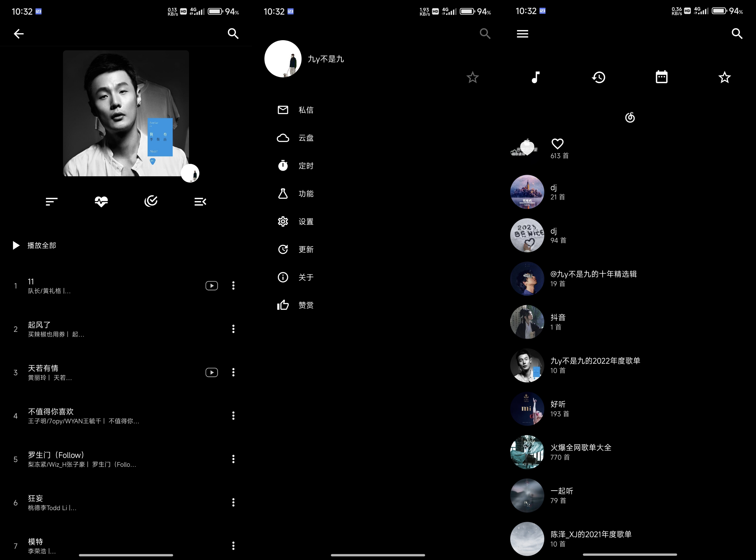Open the three-dot menu for 起风了

(x=233, y=329)
